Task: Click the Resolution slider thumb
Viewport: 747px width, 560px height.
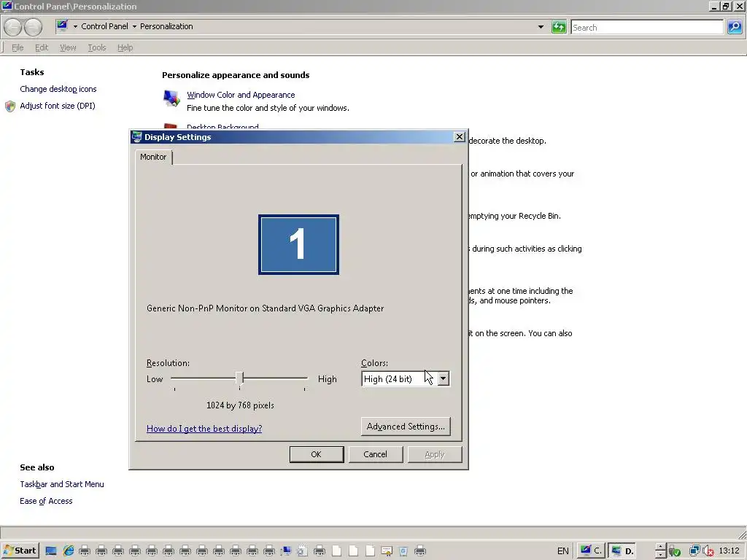Action: point(239,378)
